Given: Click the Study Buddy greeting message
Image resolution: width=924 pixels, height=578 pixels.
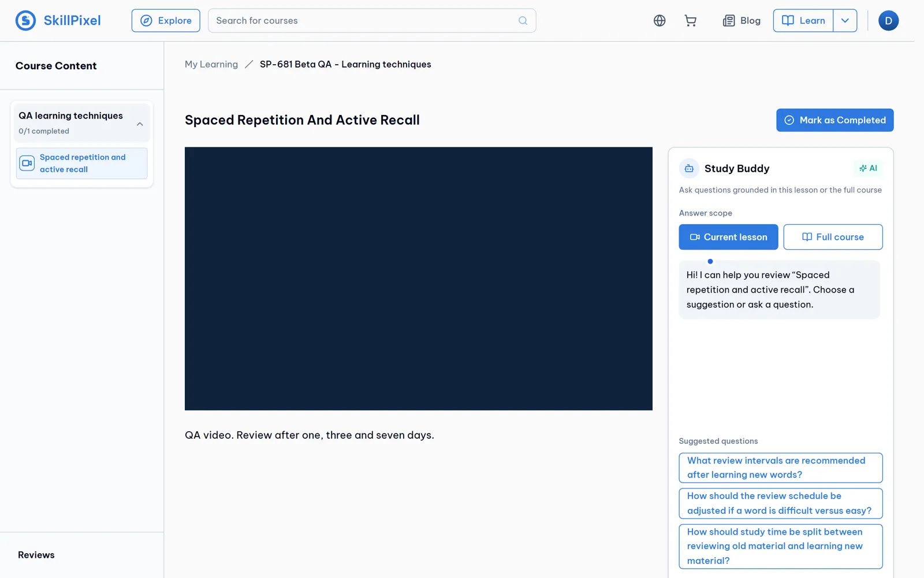Looking at the screenshot, I should pos(780,290).
